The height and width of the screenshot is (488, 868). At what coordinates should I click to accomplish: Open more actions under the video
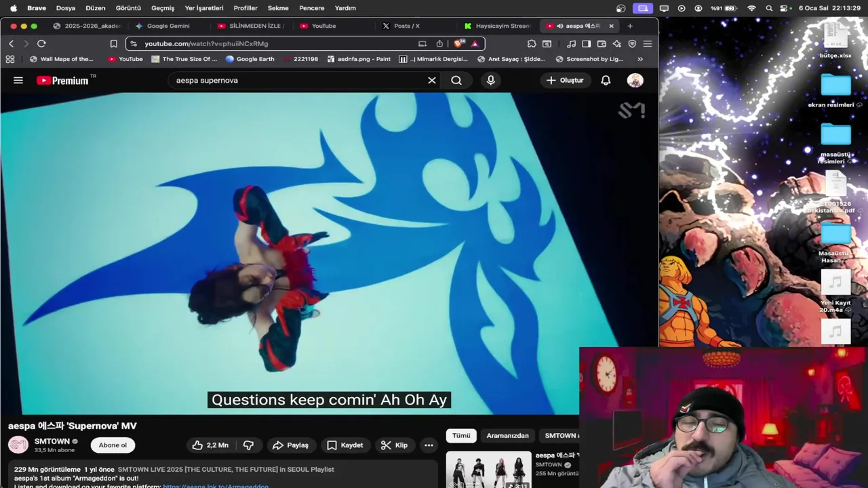tap(429, 445)
